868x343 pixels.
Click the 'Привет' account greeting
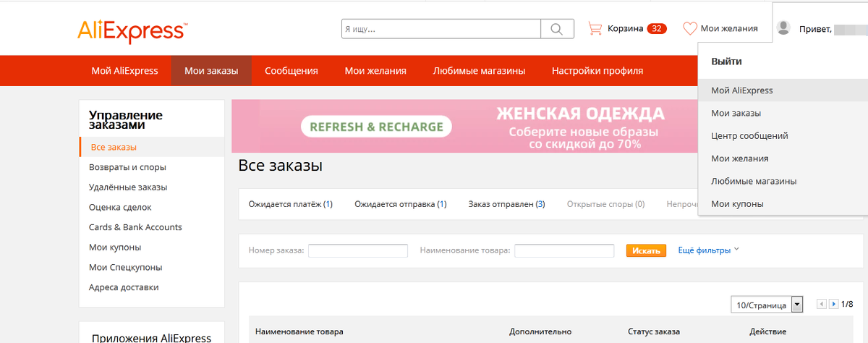pyautogui.click(x=815, y=29)
